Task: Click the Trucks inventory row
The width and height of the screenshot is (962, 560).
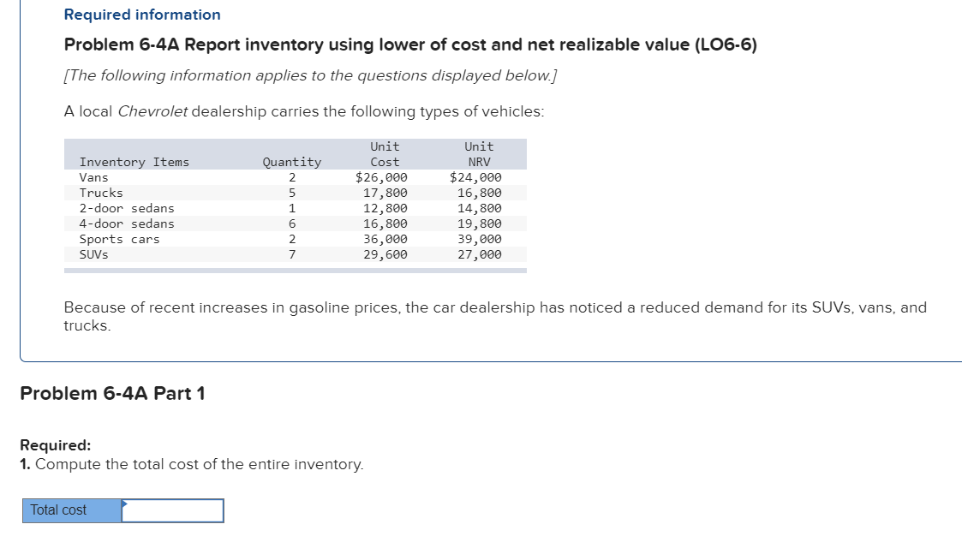Action: 99,192
